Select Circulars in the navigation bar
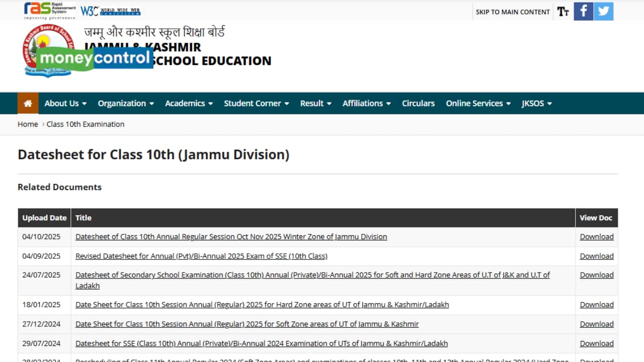The width and height of the screenshot is (644, 362). click(418, 103)
